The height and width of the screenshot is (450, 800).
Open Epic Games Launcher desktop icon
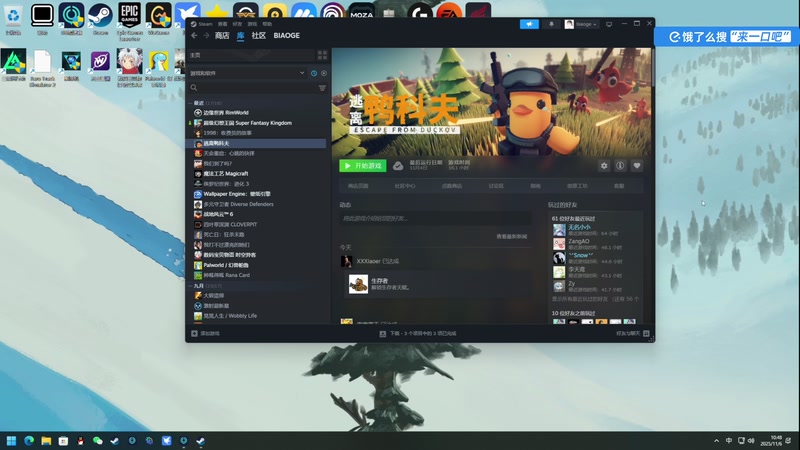pyautogui.click(x=130, y=20)
